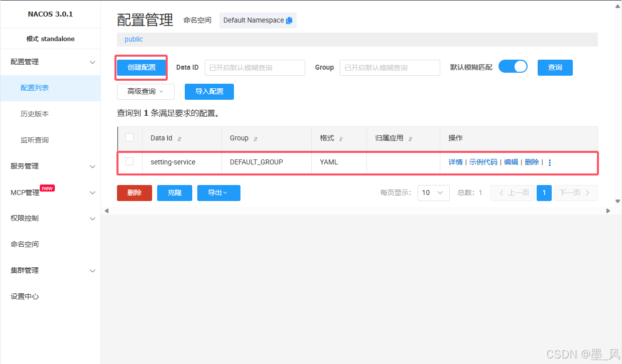The height and width of the screenshot is (364, 622).
Task: Open the more actions menu for setting-service
Action: (550, 162)
